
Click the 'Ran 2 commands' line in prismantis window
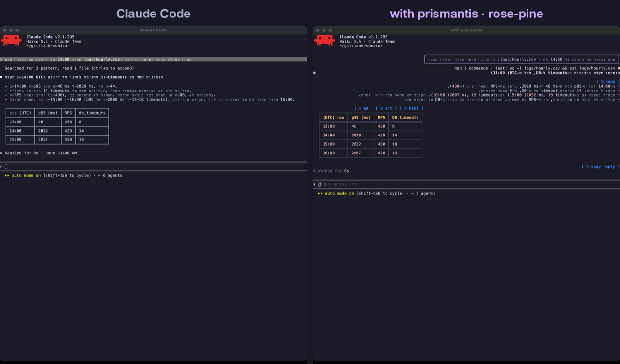[x=535, y=68]
